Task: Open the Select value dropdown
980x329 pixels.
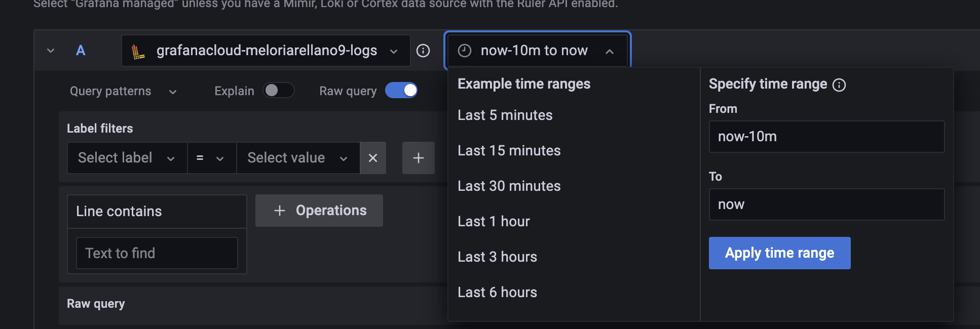Action: 298,158
